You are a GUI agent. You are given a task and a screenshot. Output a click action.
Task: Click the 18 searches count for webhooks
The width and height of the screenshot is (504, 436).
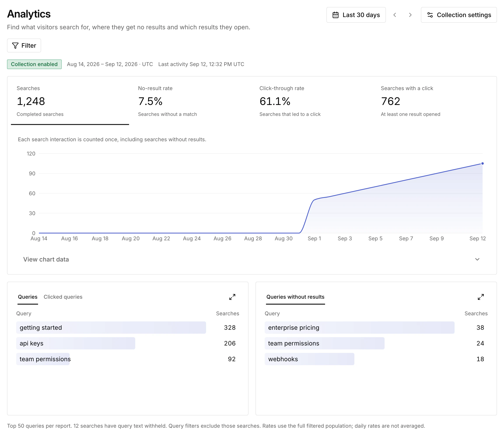[480, 359]
